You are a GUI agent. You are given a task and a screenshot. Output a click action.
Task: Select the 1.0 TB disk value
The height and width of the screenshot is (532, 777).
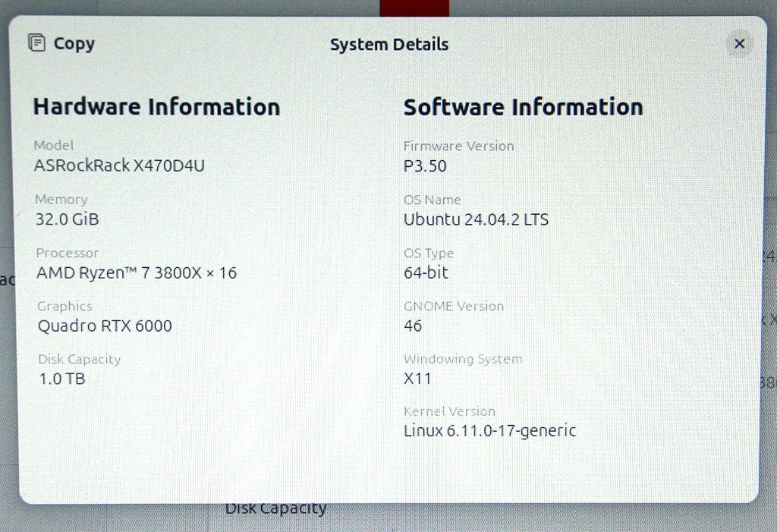tap(62, 379)
